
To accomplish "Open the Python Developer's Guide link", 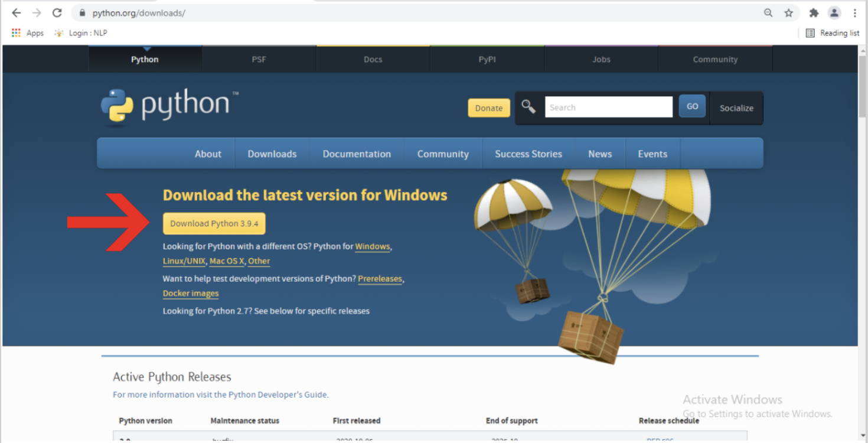I will (278, 395).
